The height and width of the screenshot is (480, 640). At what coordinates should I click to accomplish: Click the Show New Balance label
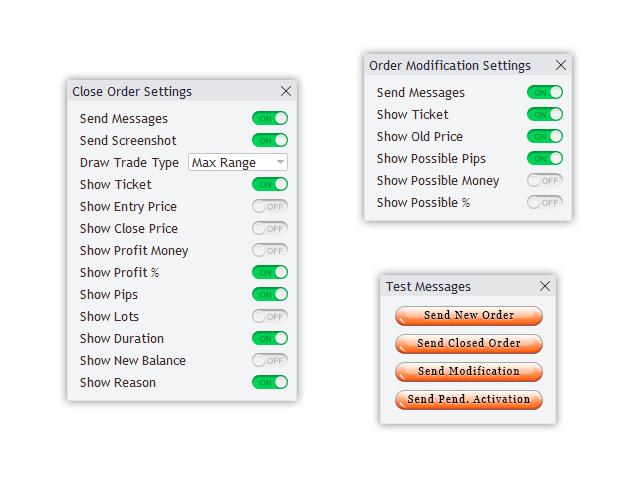(133, 360)
